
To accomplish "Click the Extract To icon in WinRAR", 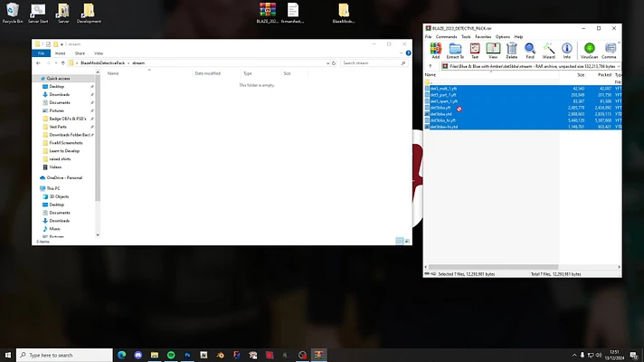I will click(x=455, y=51).
